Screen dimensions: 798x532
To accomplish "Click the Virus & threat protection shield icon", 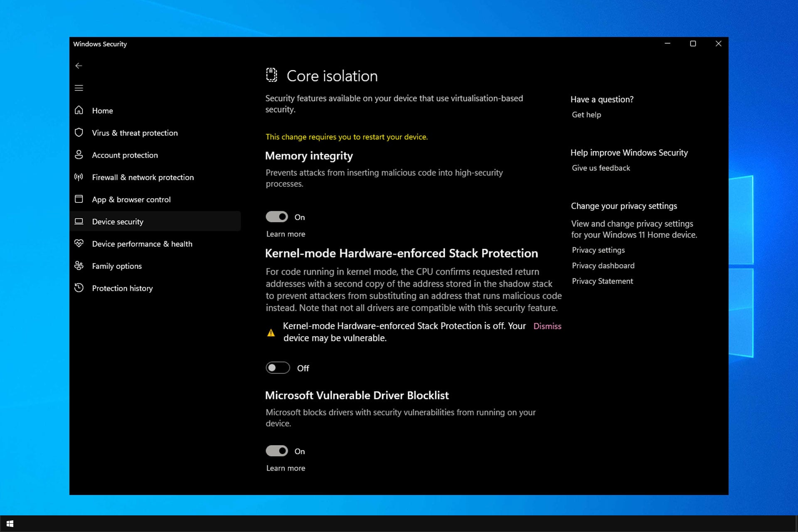I will pos(79,133).
